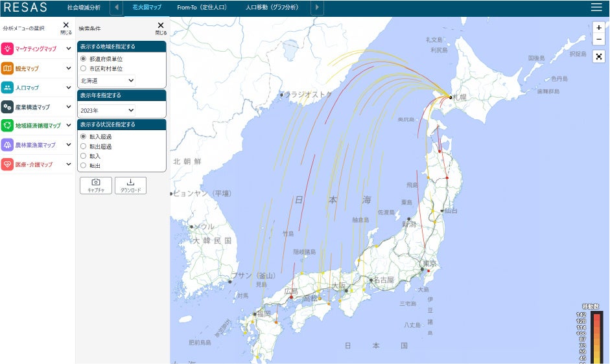Choose the 転入 radio option
The width and height of the screenshot is (610, 364).
click(x=83, y=156)
